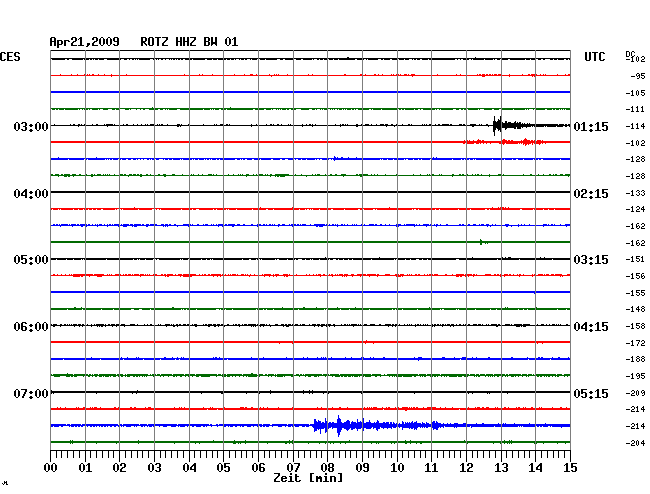Select the 04:15 UTC time label
The width and height of the screenshot is (650, 494).
(591, 327)
